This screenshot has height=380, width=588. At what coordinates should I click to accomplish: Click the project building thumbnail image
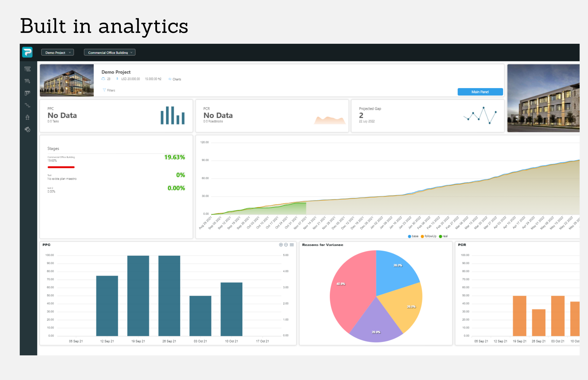point(67,80)
